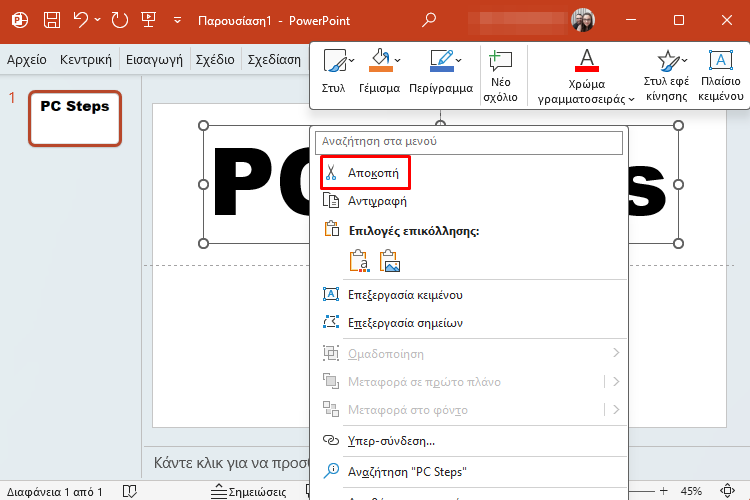
Task: Open Στυλ εφέ κίνησης animation styles
Action: pos(666,76)
